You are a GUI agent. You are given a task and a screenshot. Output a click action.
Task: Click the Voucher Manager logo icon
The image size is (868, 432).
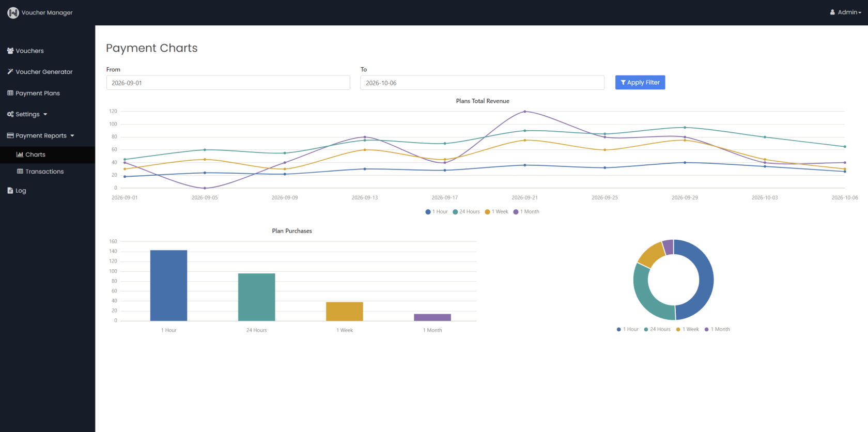(13, 12)
